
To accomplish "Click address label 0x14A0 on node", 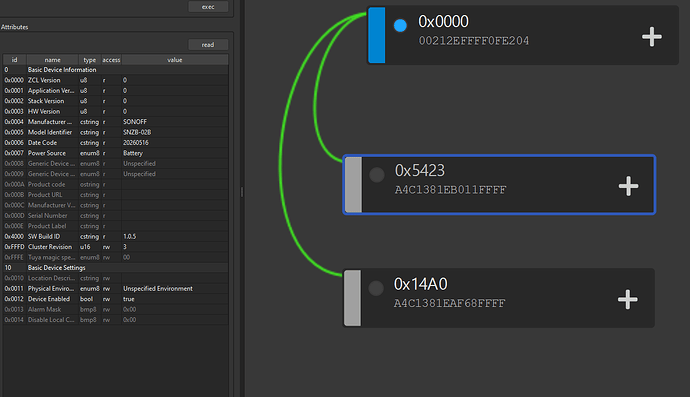I will point(421,284).
